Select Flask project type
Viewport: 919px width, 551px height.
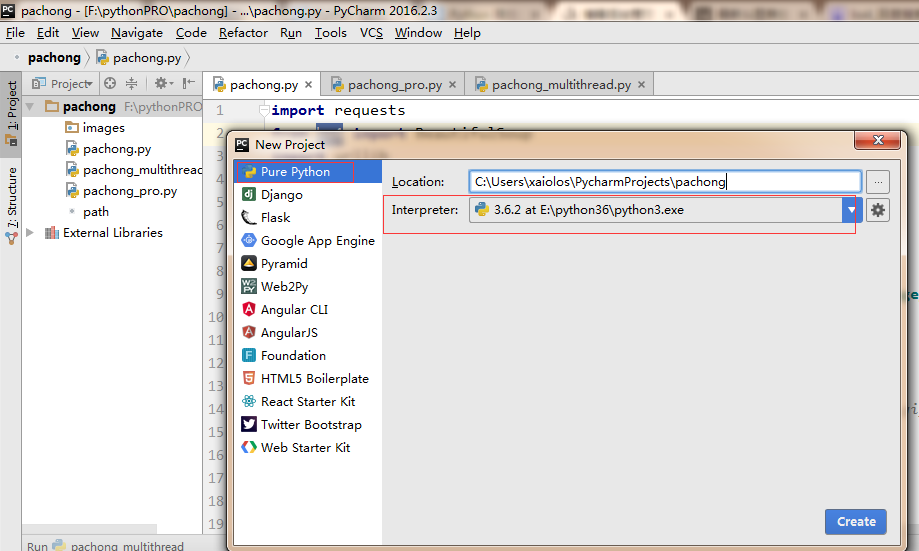[x=308, y=217]
